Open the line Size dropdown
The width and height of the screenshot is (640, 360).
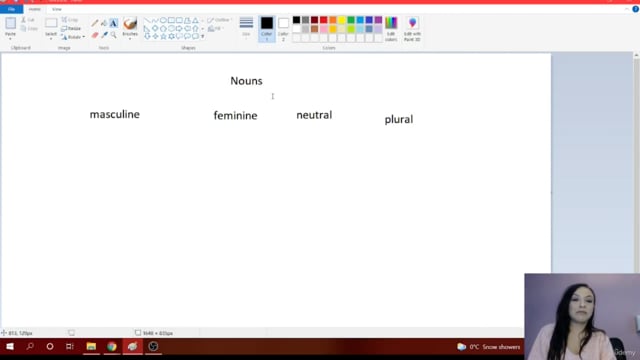pyautogui.click(x=246, y=27)
